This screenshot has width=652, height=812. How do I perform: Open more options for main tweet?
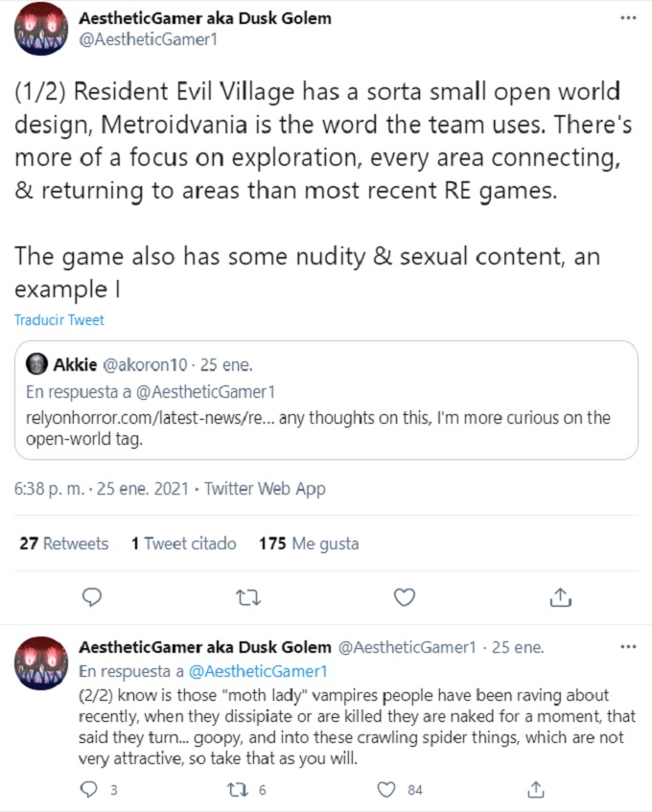coord(627,17)
